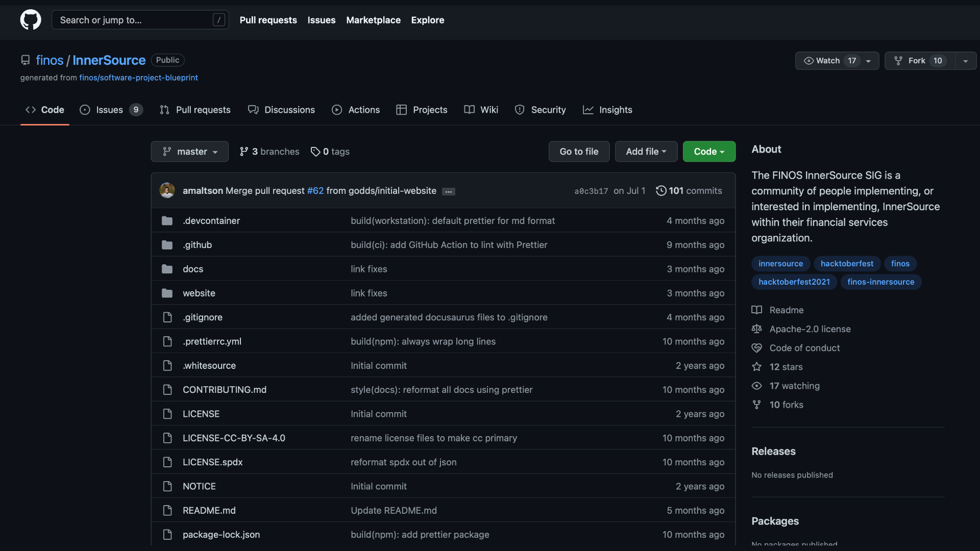The height and width of the screenshot is (551, 980).
Task: Click the README.md file icon
Action: (167, 511)
